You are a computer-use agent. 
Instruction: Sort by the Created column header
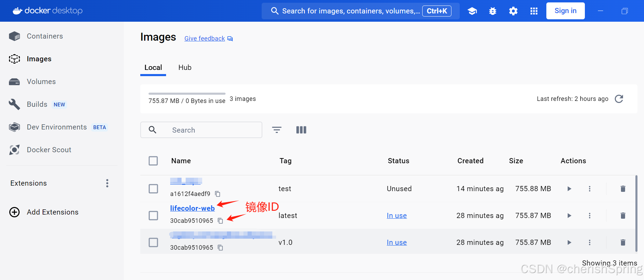[470, 161]
